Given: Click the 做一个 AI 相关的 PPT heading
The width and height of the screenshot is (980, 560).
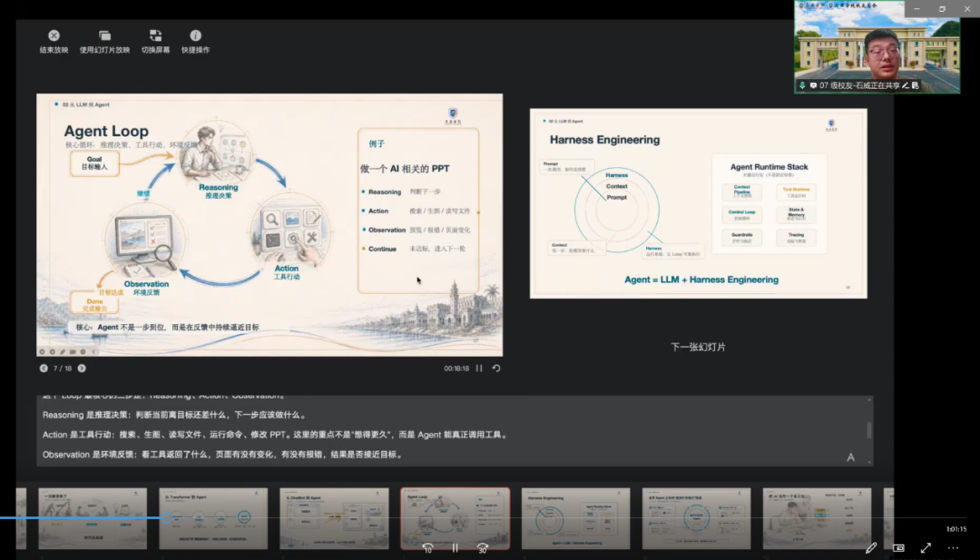Looking at the screenshot, I should 405,169.
